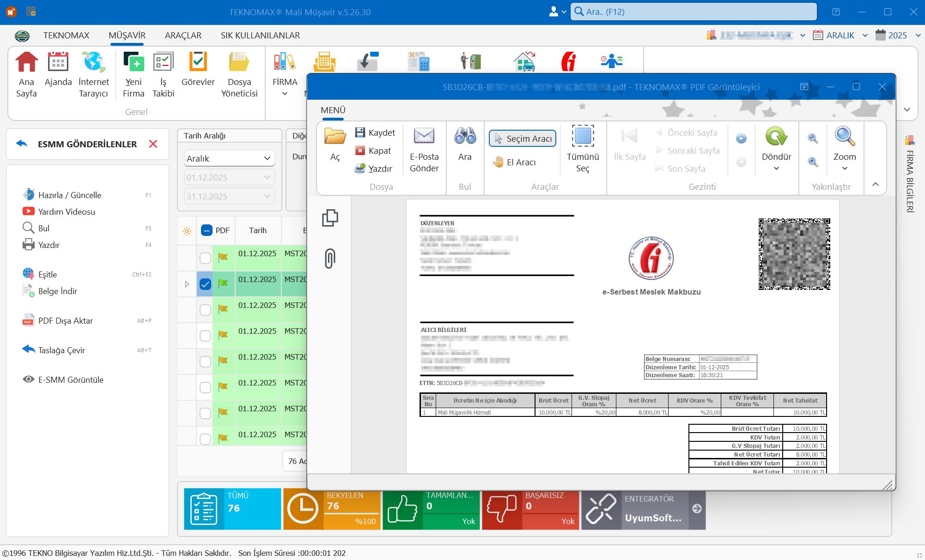Open the Ajanda calendar

coord(58,69)
